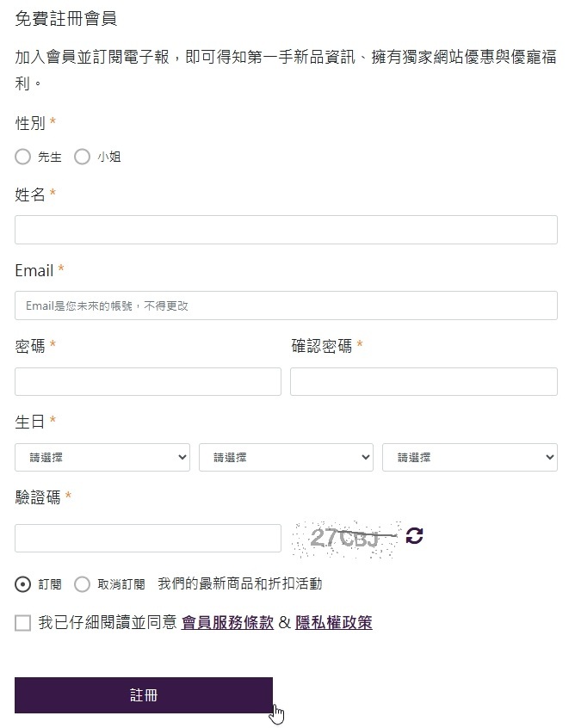Open the first 生日 dropdown
Viewport: 575px width, 728px height.
pos(102,458)
